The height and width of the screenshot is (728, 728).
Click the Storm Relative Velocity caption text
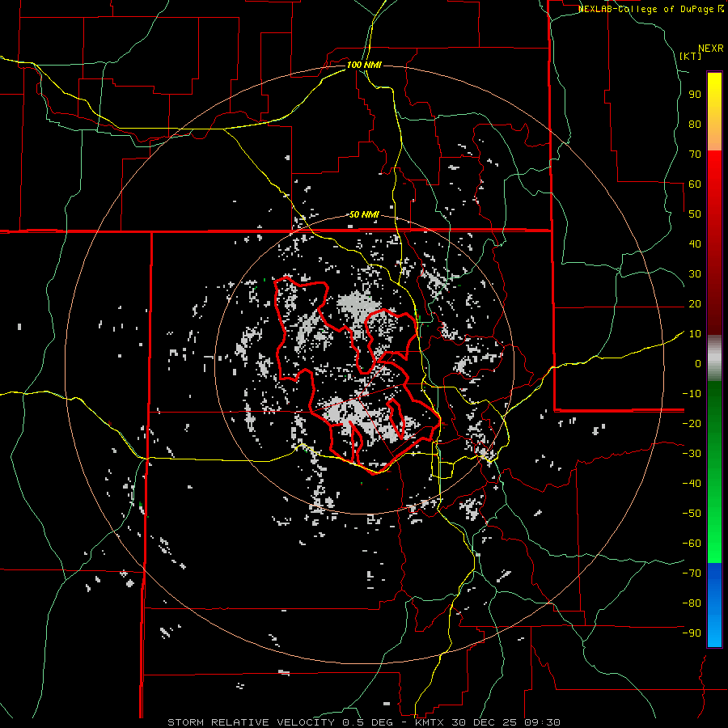pyautogui.click(x=251, y=722)
